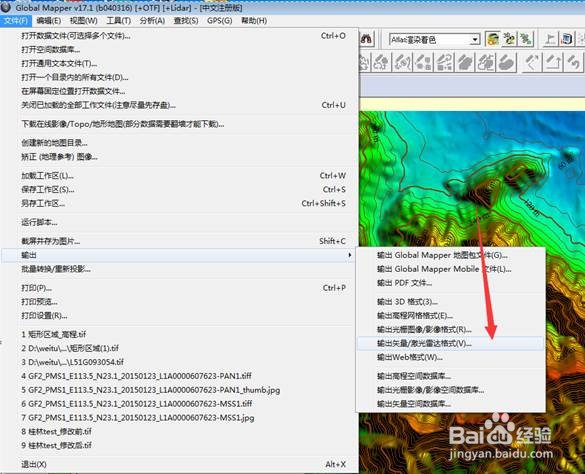The image size is (585, 474).
Task: Open the 帮助(H) menu
Action: click(x=254, y=21)
